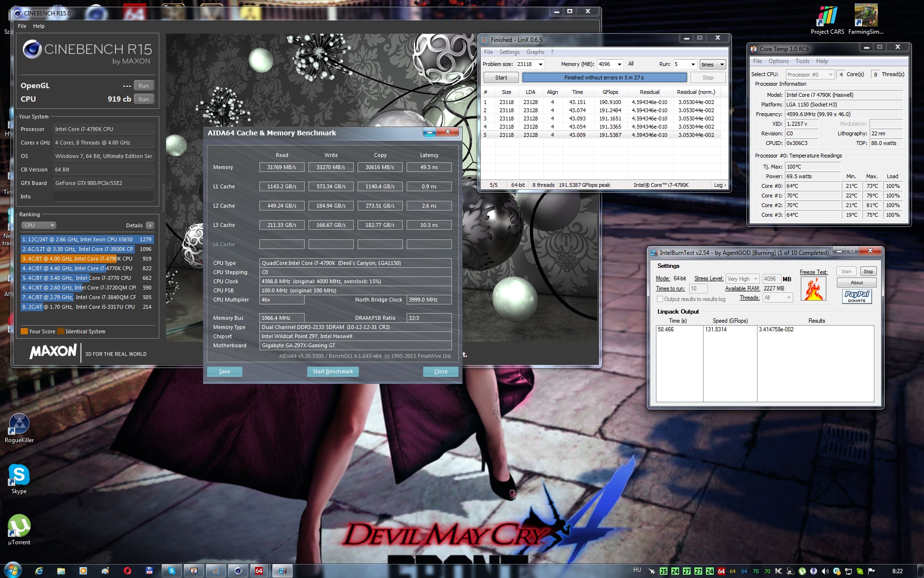The height and width of the screenshot is (578, 924).
Task: Click the blue floppy disk taskbar icon
Action: 149,571
